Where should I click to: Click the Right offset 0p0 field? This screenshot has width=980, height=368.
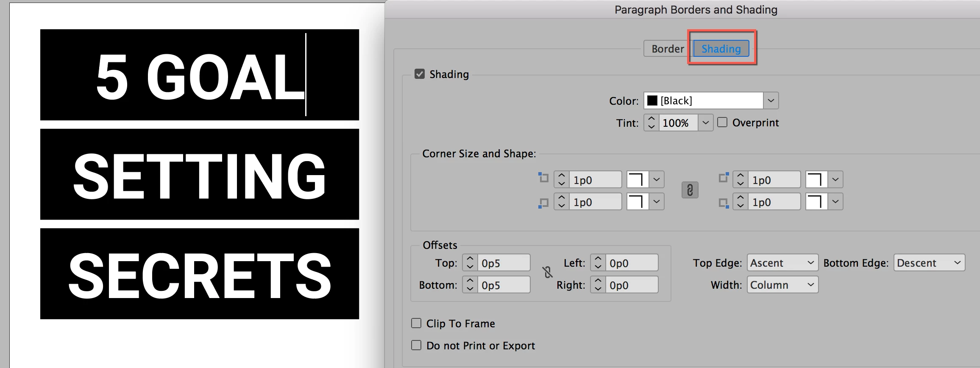click(x=632, y=284)
